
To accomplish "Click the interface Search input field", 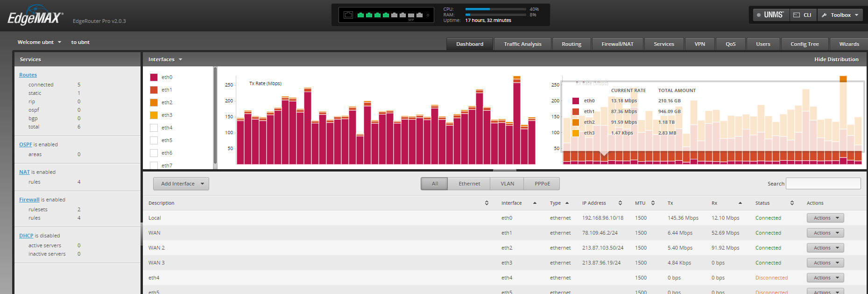I will point(823,184).
